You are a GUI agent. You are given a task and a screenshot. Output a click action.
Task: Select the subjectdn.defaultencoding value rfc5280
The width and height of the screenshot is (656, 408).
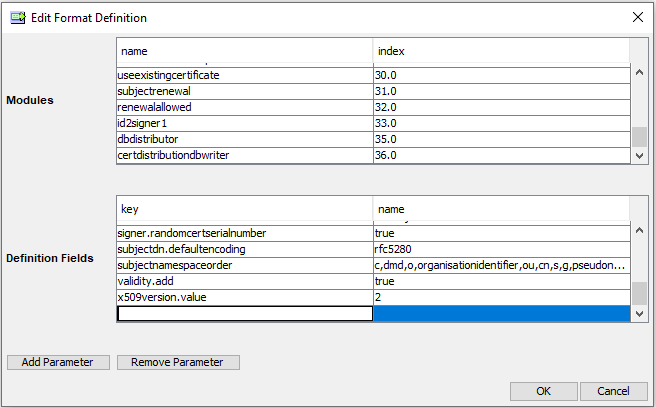[x=500, y=249]
